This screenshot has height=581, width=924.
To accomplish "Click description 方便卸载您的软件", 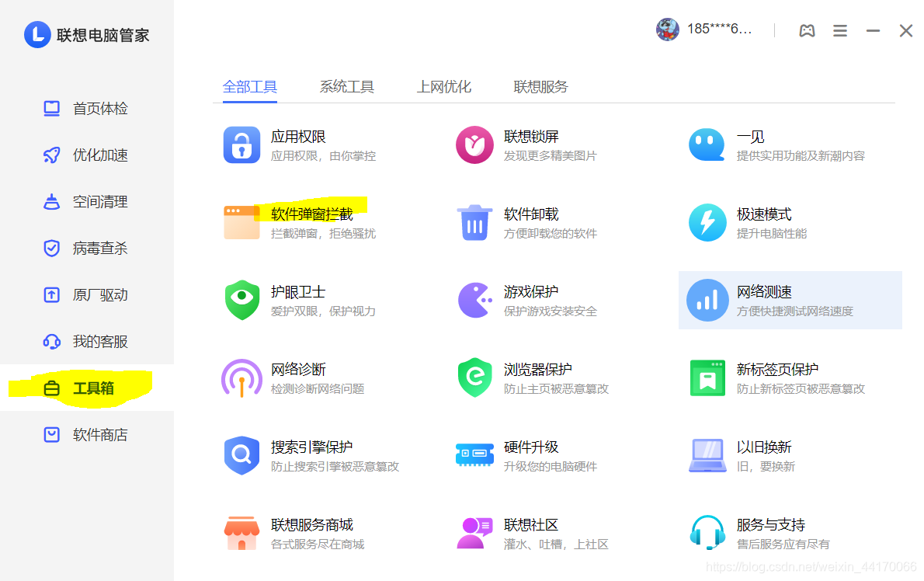I will click(x=551, y=233).
